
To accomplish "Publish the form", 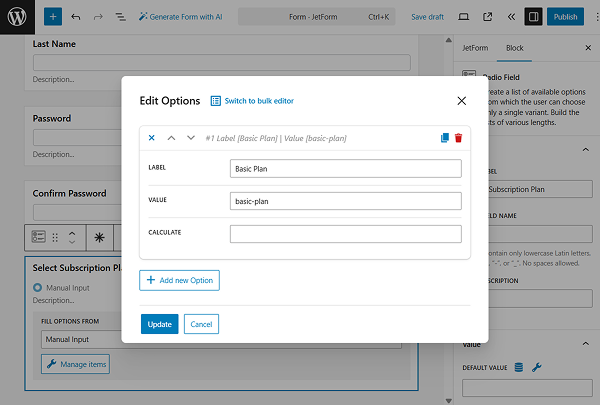I will (x=565, y=17).
